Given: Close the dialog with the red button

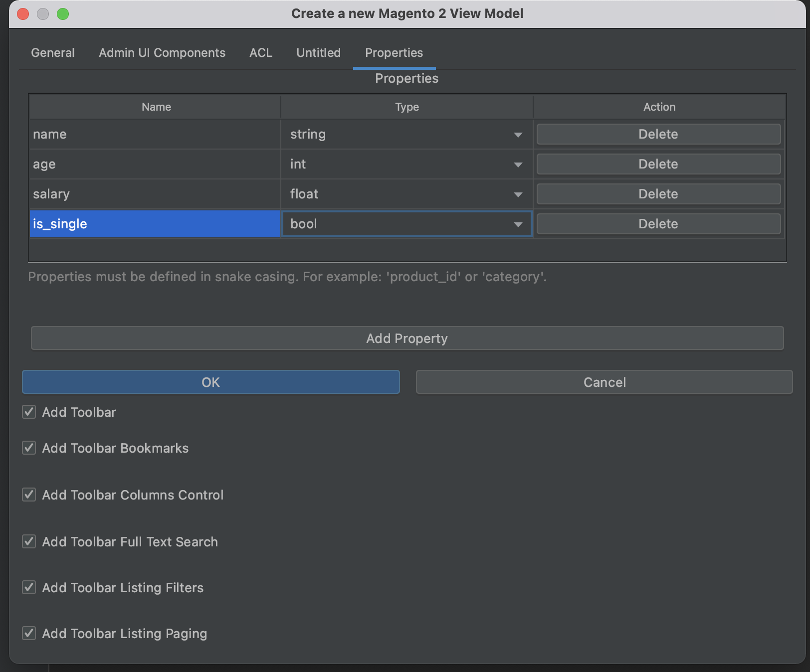Looking at the screenshot, I should point(23,14).
